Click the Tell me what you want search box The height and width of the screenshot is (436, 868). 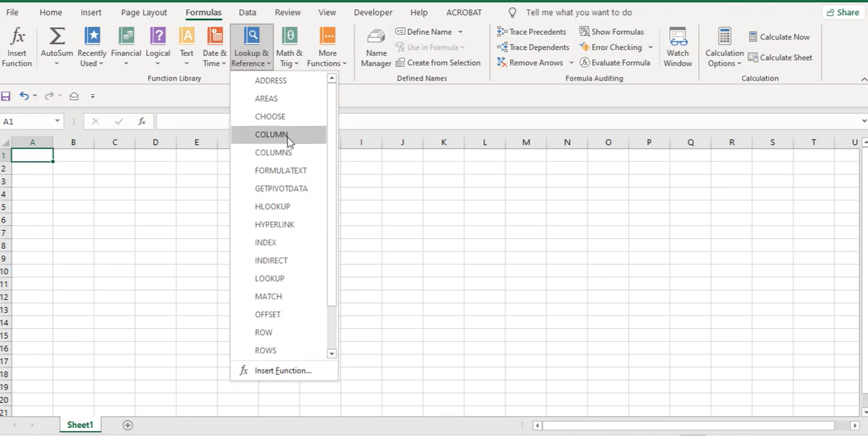[579, 12]
